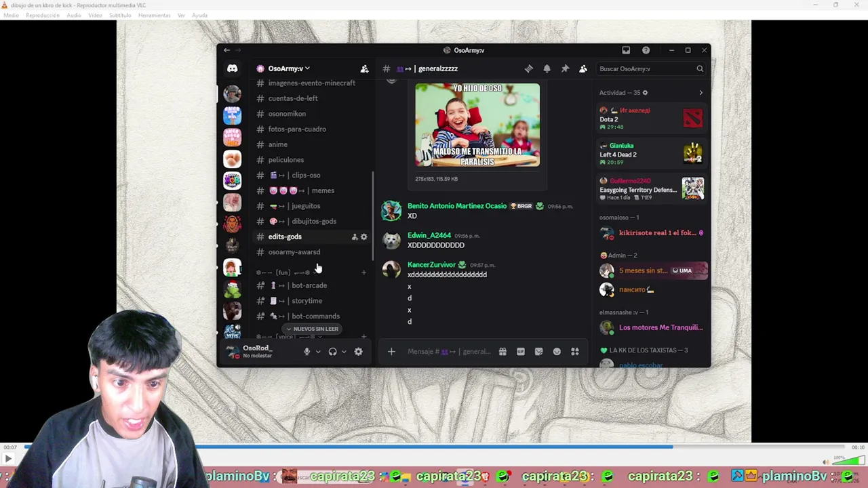Add channel to the fun category

363,272
